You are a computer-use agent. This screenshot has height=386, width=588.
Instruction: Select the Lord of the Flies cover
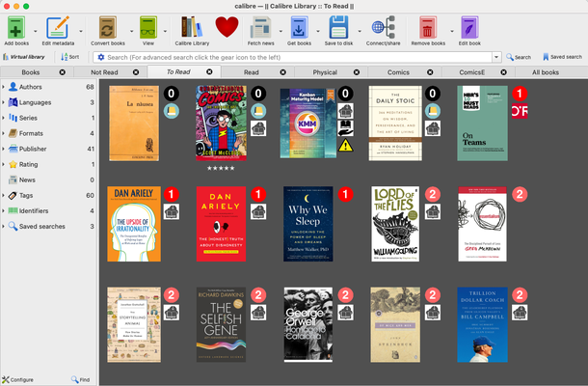tap(395, 224)
